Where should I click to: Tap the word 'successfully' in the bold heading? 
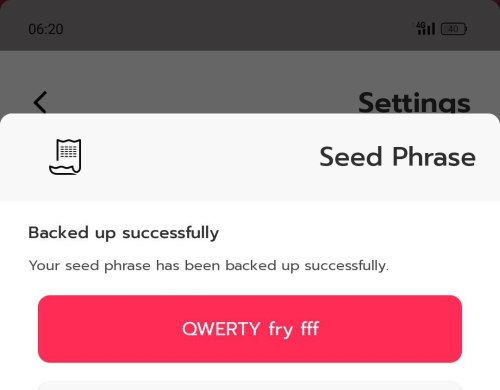171,233
